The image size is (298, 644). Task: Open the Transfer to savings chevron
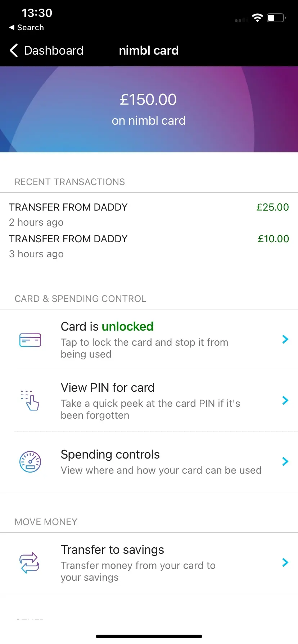(x=285, y=562)
